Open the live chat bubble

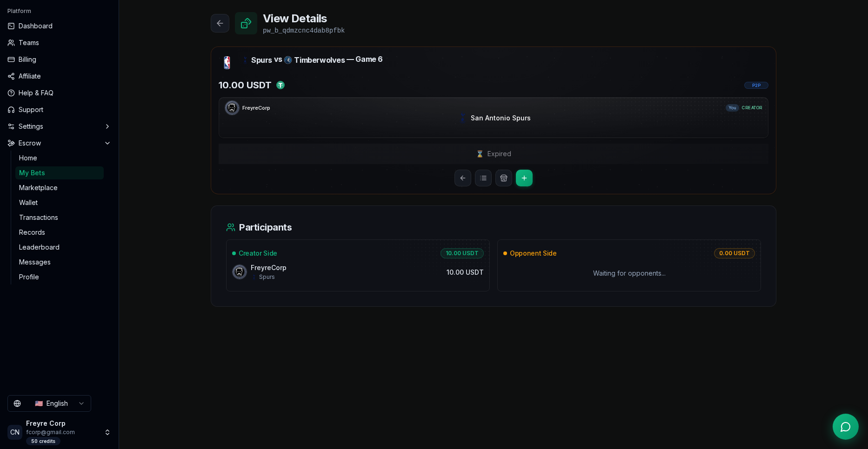click(846, 427)
